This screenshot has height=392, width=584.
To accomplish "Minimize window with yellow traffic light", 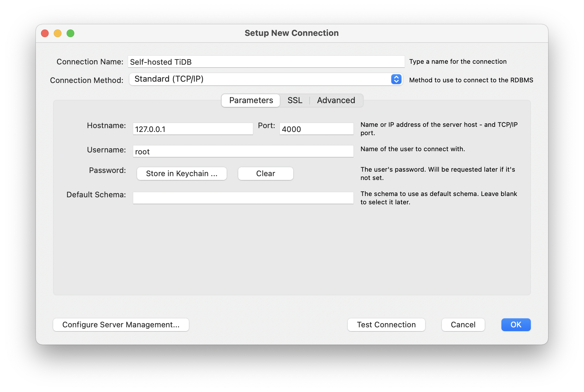I will (x=58, y=33).
